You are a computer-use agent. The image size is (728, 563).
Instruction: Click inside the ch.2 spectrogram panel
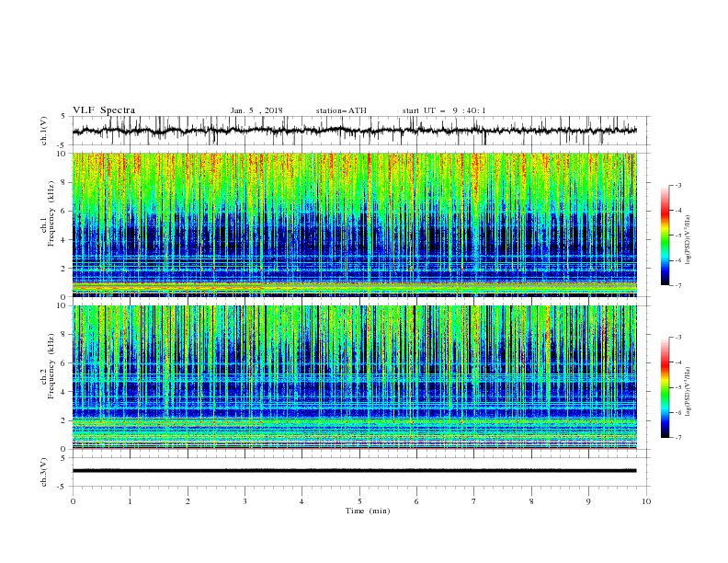(x=355, y=377)
